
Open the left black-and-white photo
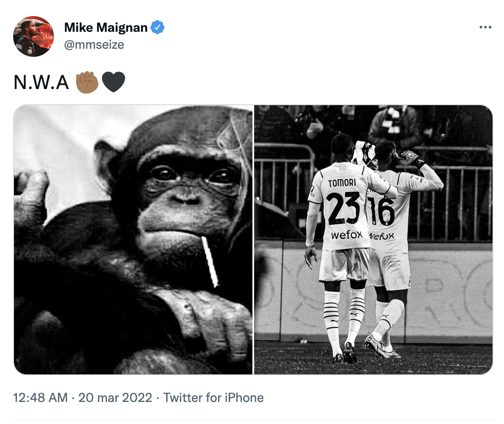[133, 240]
